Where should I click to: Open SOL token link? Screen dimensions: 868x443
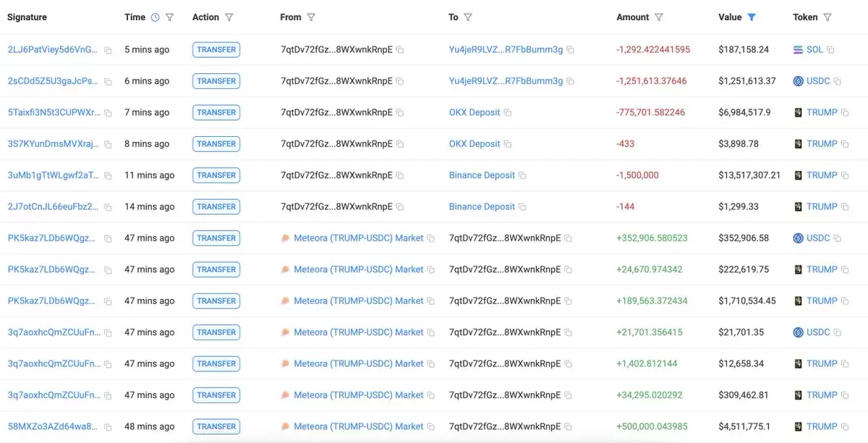click(814, 49)
